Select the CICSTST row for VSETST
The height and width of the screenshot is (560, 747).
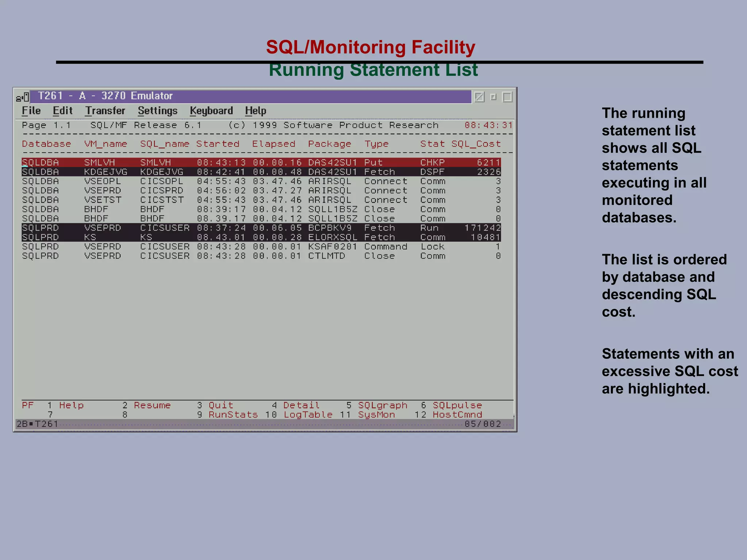[261, 200]
